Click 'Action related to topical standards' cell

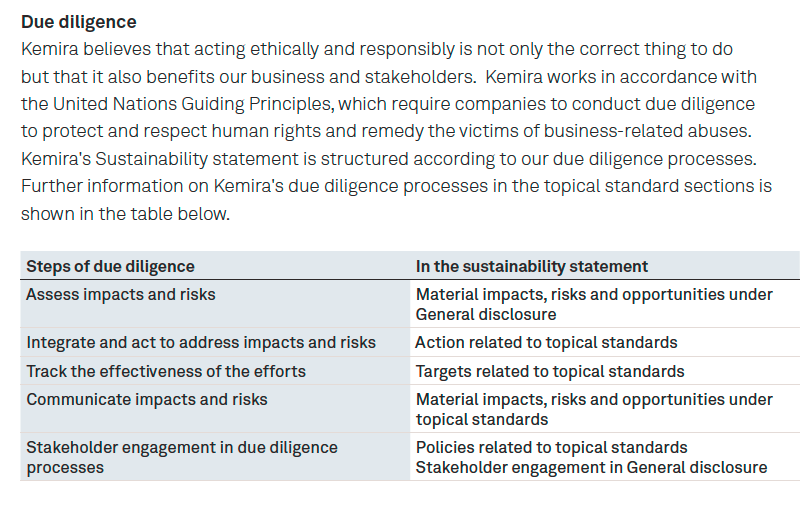pos(605,343)
